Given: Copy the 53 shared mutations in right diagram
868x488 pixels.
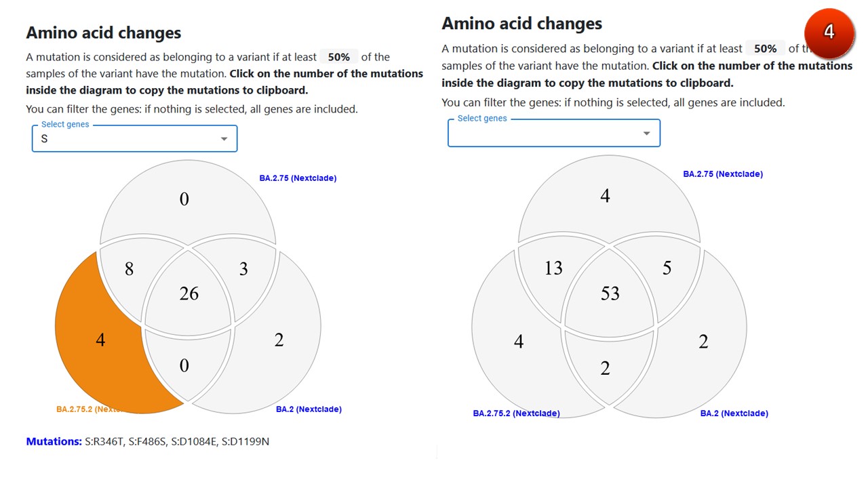Looking at the screenshot, I should [x=610, y=293].
